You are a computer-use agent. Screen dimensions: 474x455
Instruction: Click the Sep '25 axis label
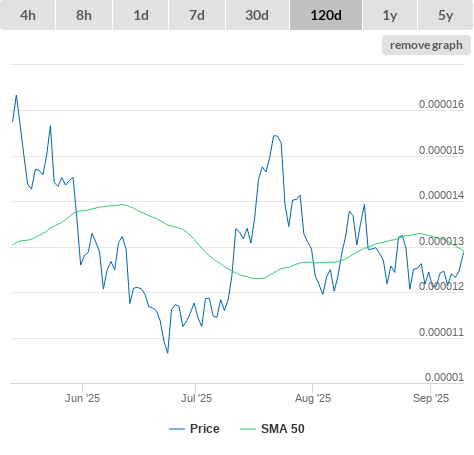coord(431,398)
